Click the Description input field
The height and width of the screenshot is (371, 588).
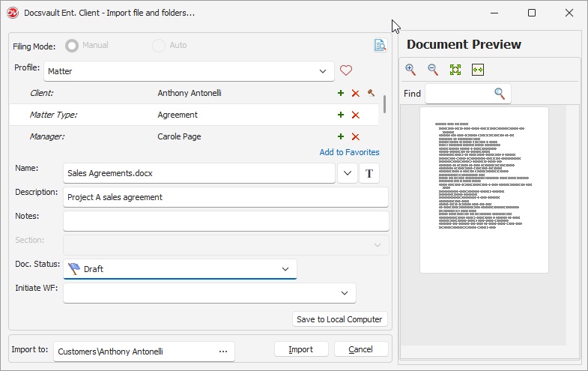[225, 197]
